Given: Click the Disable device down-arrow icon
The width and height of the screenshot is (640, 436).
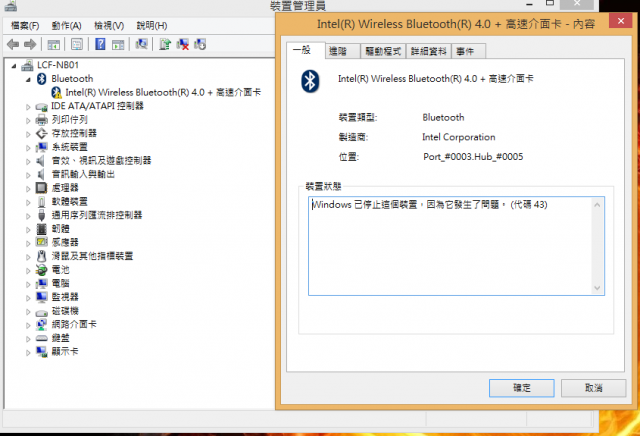Looking at the screenshot, I should [200, 44].
